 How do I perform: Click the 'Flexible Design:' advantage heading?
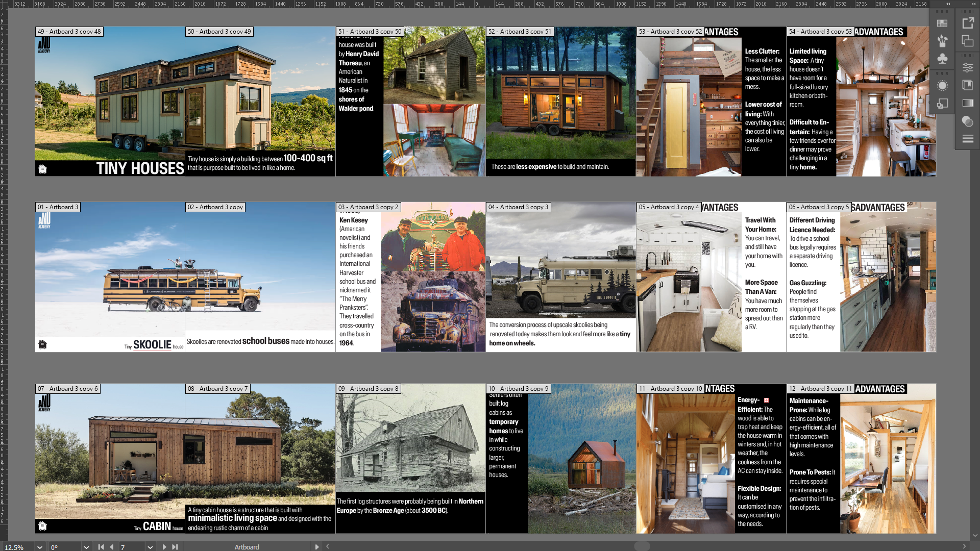(x=759, y=489)
